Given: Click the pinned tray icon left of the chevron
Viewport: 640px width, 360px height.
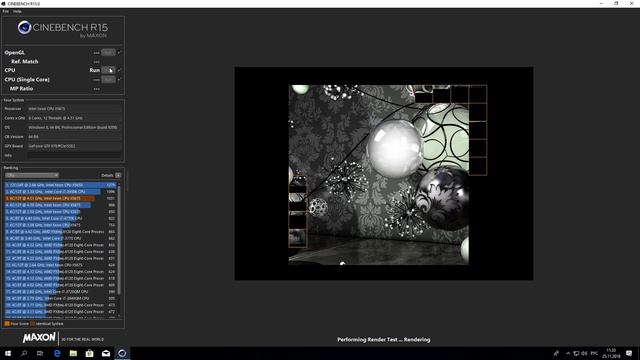Looking at the screenshot, I should pyautogui.click(x=556, y=353).
